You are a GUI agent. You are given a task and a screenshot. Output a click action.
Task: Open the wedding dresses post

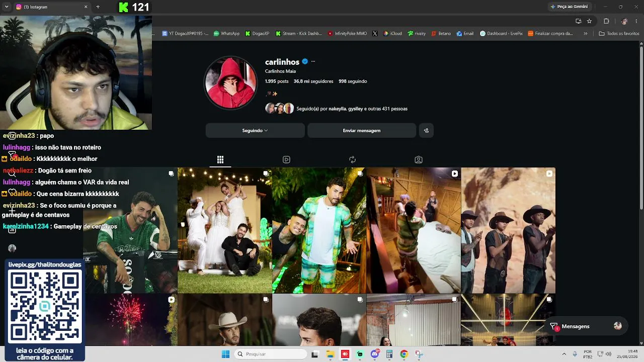pos(224,230)
